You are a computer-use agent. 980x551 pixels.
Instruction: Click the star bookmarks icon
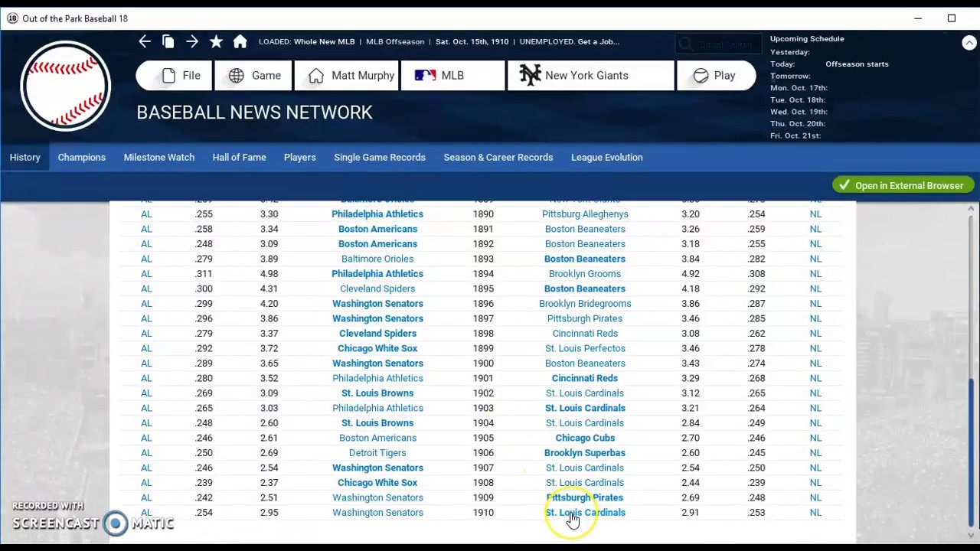[x=216, y=41]
